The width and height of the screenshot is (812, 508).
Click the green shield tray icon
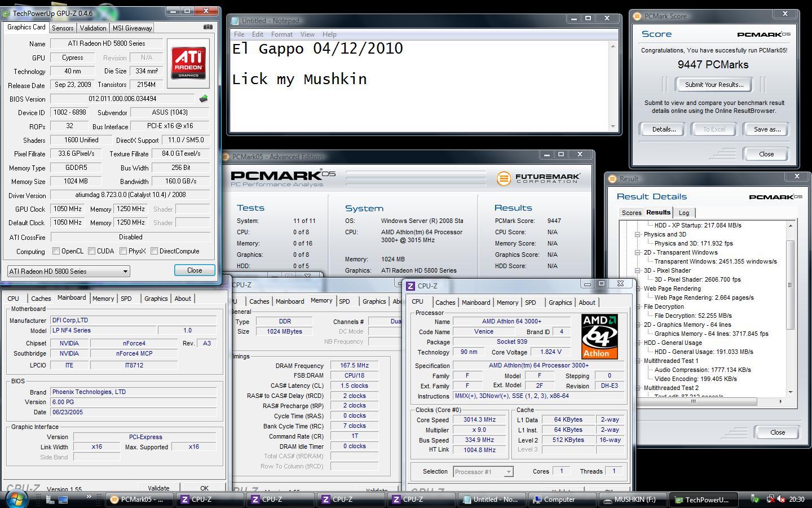(x=755, y=499)
